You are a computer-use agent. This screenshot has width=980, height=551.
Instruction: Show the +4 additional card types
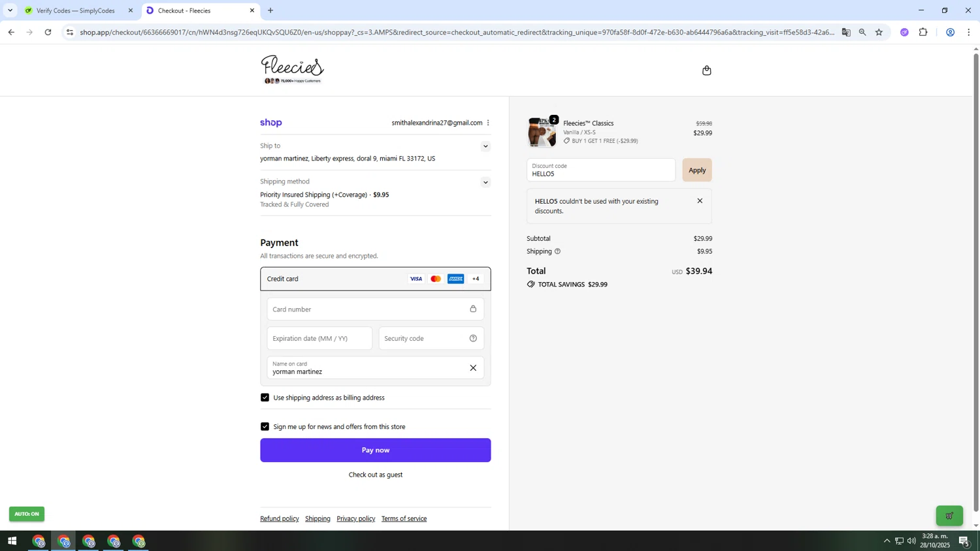click(476, 279)
